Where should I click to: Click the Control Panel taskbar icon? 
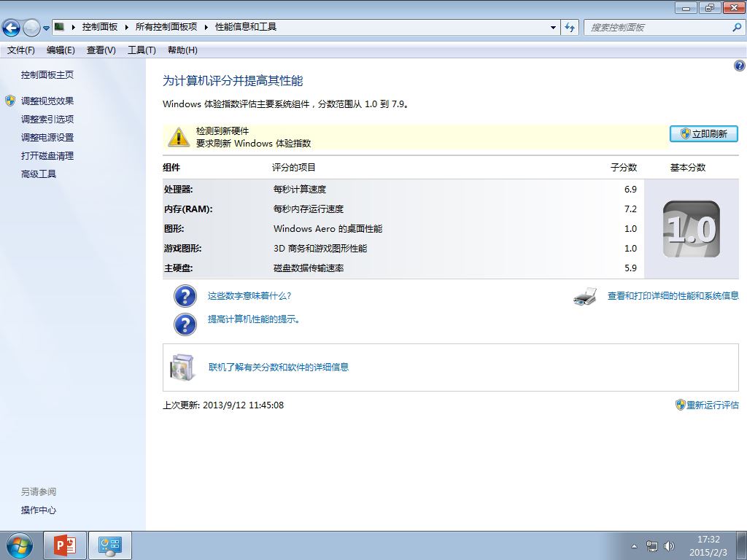[110, 545]
